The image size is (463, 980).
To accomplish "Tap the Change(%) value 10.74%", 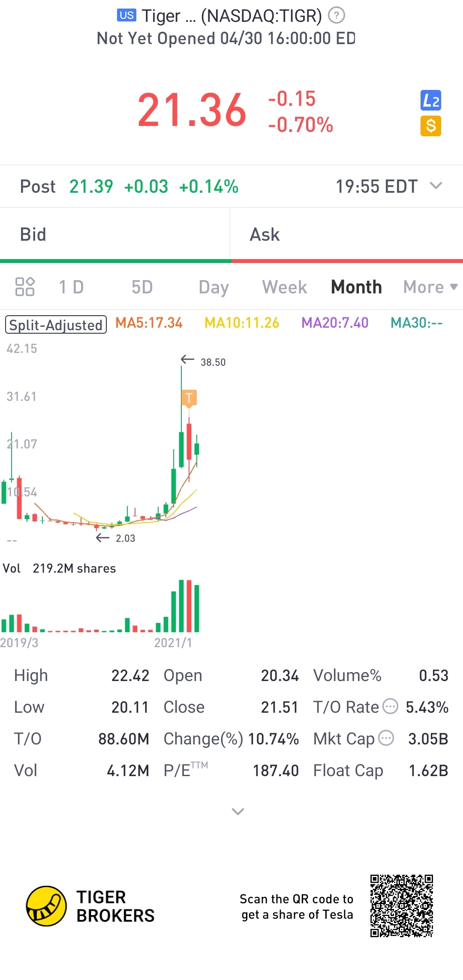I will (274, 739).
